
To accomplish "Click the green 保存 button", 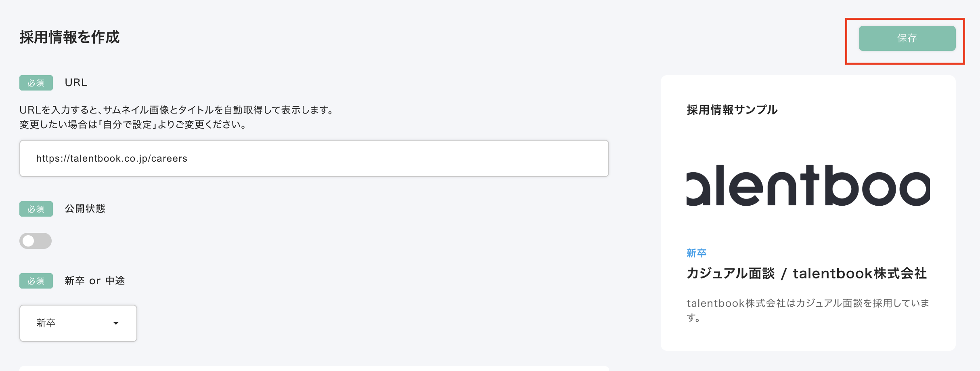I will pyautogui.click(x=907, y=38).
